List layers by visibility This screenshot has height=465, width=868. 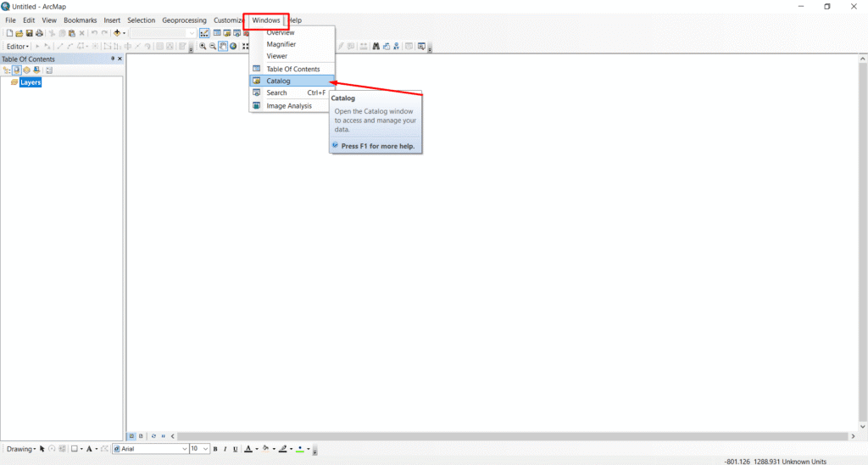[26, 70]
